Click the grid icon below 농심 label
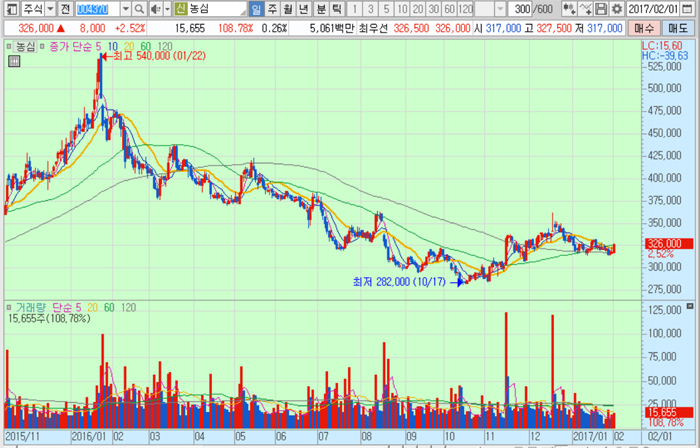The width and height of the screenshot is (700, 448). coord(14,61)
